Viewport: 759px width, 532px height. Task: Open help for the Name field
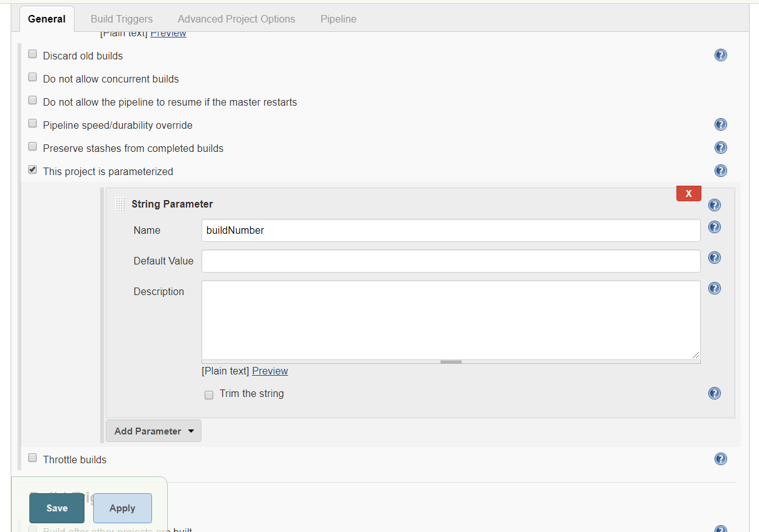[714, 227]
